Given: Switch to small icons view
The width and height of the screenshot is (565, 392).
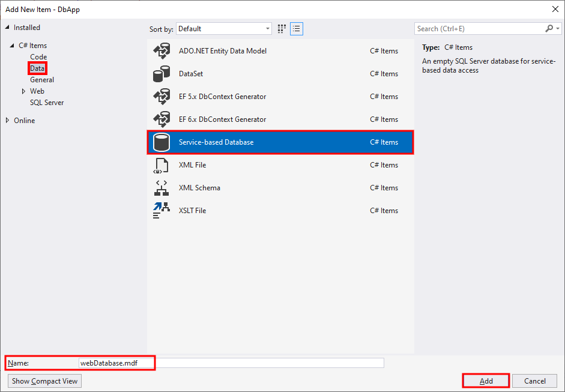Looking at the screenshot, I should (x=282, y=29).
